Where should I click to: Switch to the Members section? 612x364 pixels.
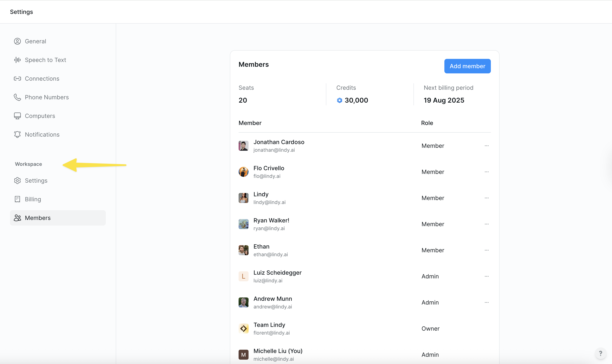(x=38, y=218)
